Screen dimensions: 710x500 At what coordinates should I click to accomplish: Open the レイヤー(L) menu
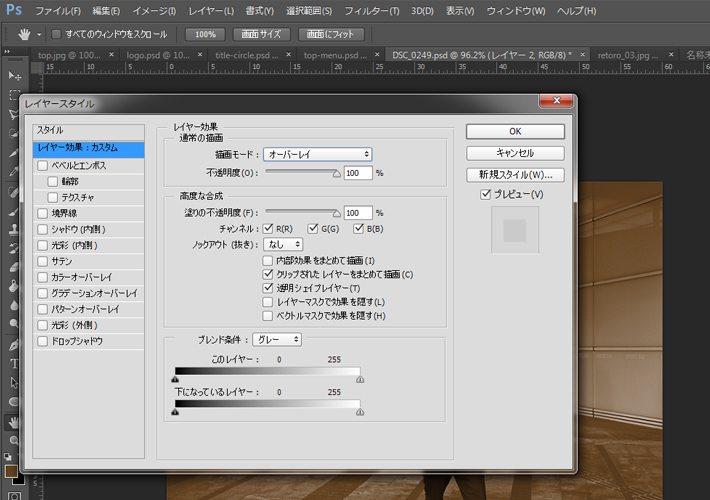tap(211, 10)
